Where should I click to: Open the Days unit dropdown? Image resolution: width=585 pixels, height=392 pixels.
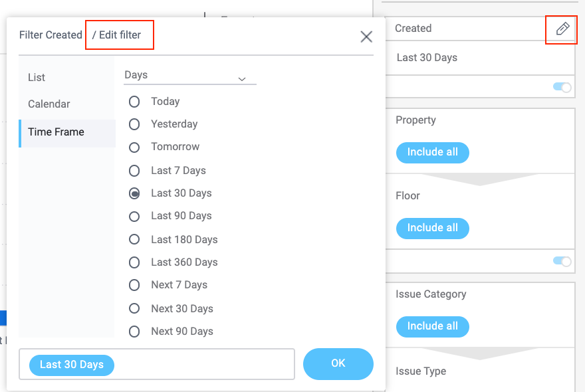[x=189, y=76]
